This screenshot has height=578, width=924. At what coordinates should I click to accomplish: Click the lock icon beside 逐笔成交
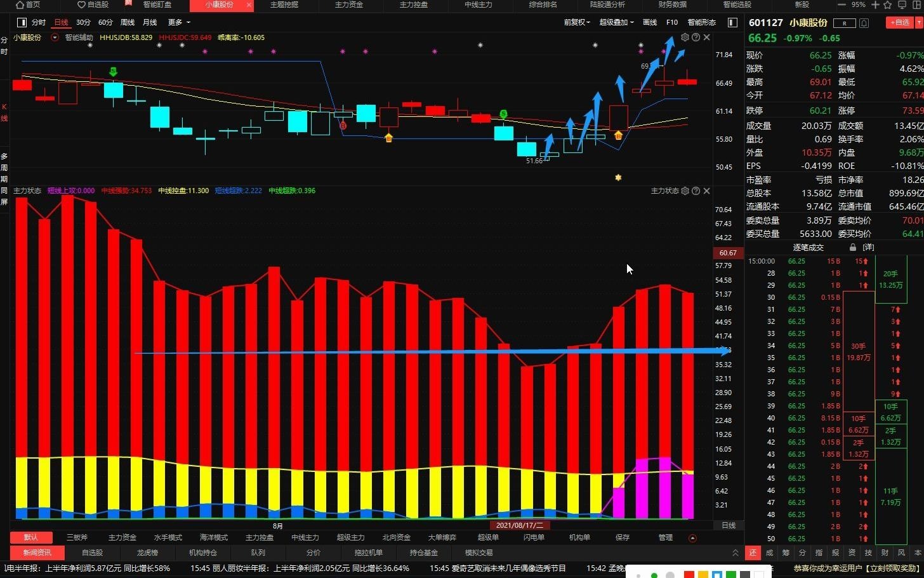[x=853, y=247]
